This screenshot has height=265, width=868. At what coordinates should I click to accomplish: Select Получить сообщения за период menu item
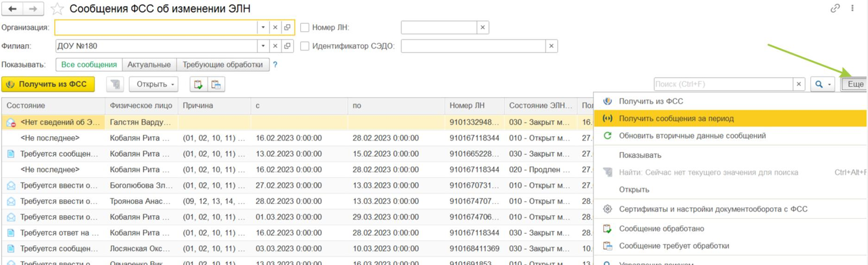[x=676, y=118]
